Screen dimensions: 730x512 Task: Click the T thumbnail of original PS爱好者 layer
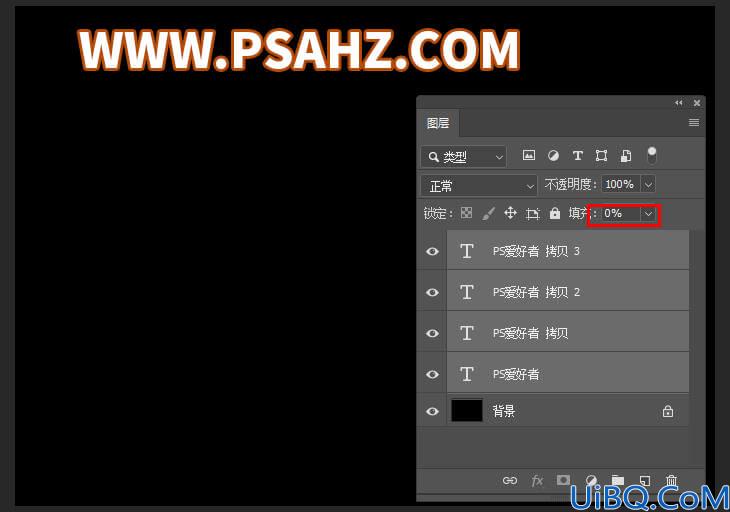click(x=467, y=374)
